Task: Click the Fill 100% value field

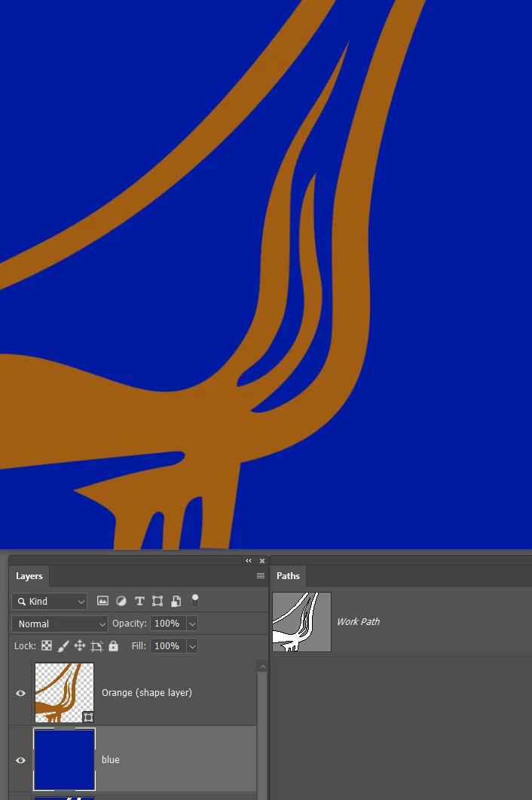Action: 168,646
